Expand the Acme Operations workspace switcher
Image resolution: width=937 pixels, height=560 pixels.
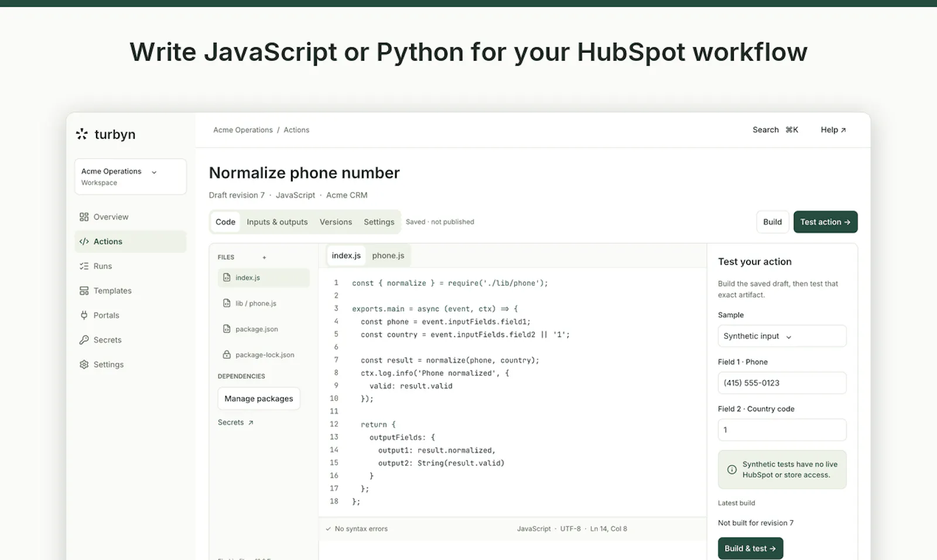[x=131, y=177]
